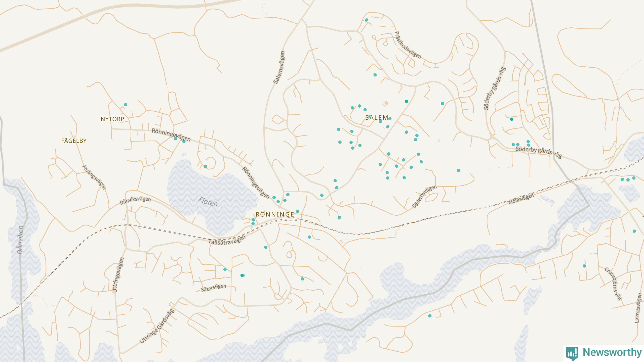Image resolution: width=644 pixels, height=362 pixels.
Task: Click the FÅGELBY place label
Action: tap(74, 141)
